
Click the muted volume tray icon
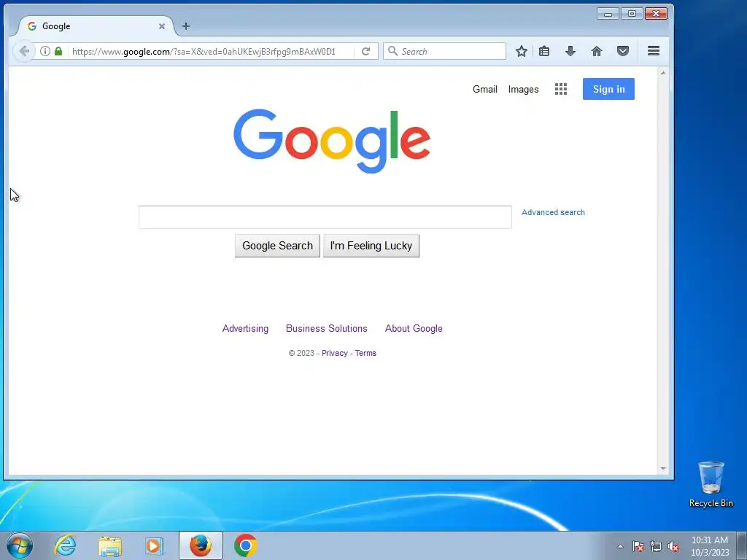[x=673, y=546]
